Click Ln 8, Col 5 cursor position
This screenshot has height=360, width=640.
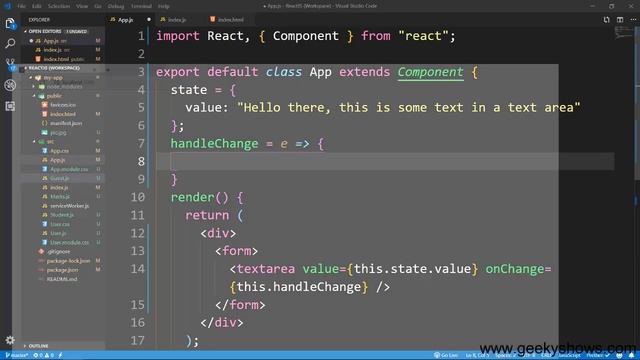tap(477, 356)
